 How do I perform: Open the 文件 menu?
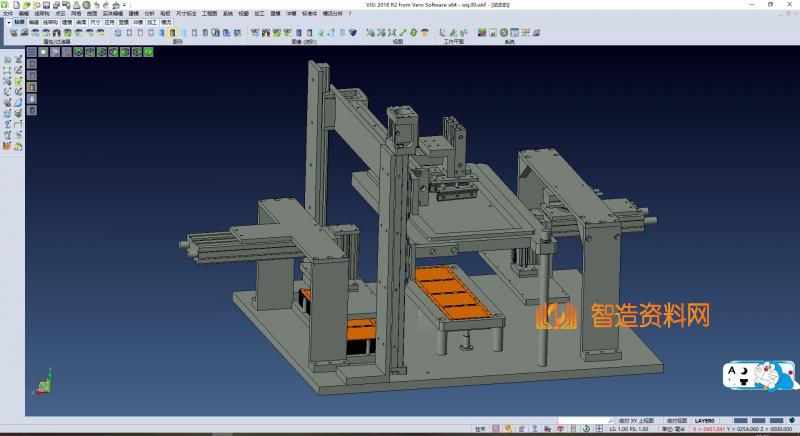[8, 13]
